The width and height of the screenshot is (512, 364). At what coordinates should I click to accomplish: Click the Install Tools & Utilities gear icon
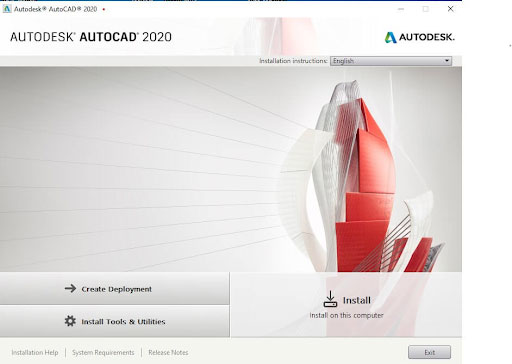(70, 321)
